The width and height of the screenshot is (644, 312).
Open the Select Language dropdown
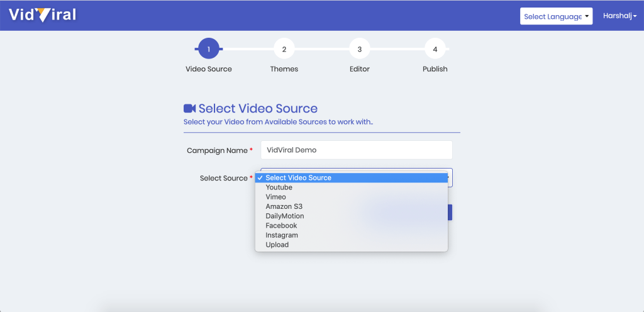556,16
